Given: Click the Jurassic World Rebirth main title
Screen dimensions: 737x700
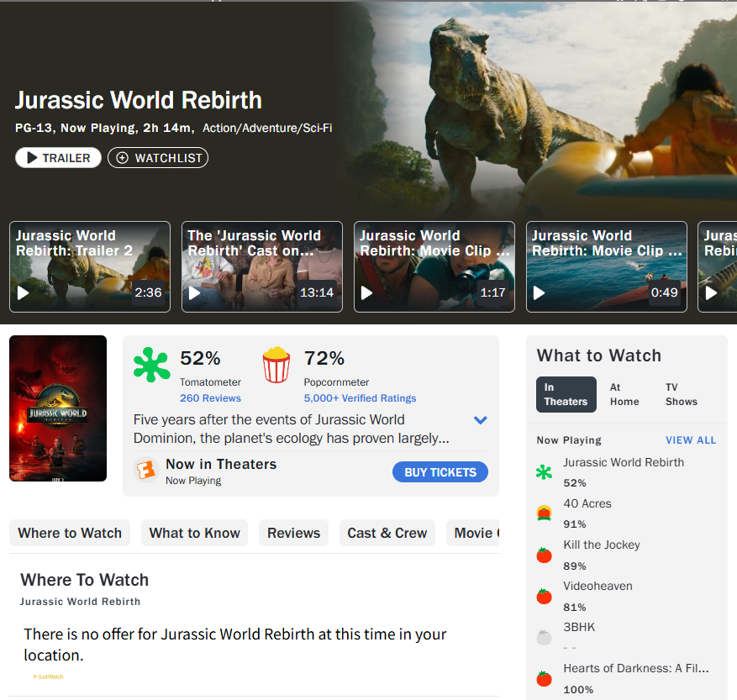Looking at the screenshot, I should [138, 100].
